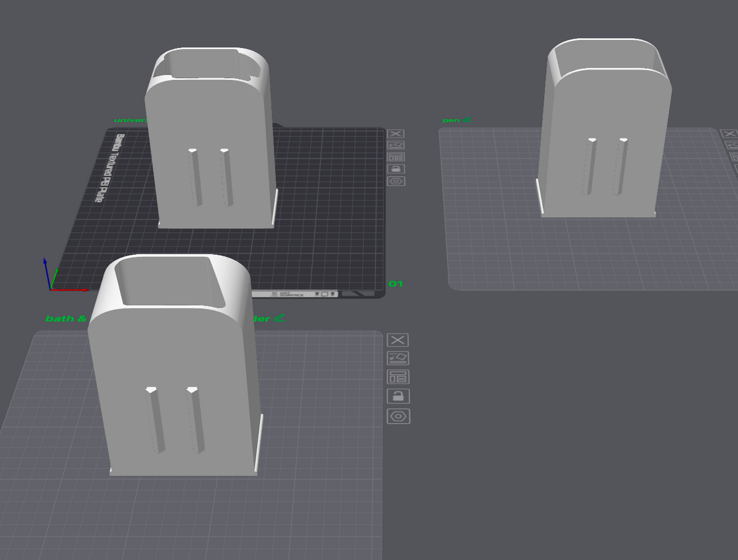Click the green 'universal' plate label

point(129,120)
